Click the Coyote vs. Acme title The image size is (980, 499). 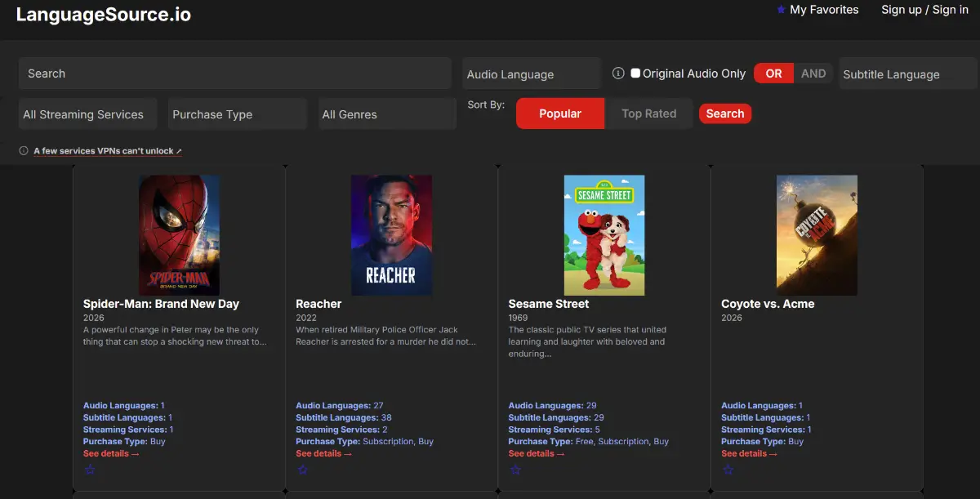[768, 304]
